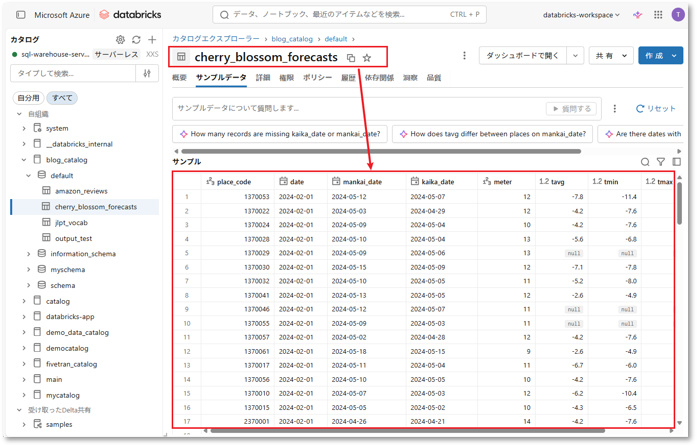This screenshot has width=697, height=446.
Task: Focus the タイプして検索 catalog search field
Action: pos(73,73)
